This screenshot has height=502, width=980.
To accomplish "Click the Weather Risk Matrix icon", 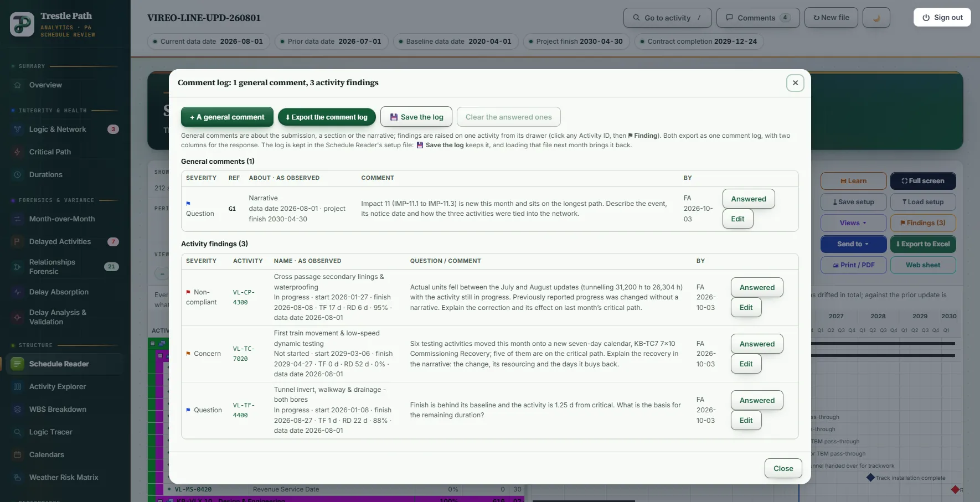I will (17, 478).
